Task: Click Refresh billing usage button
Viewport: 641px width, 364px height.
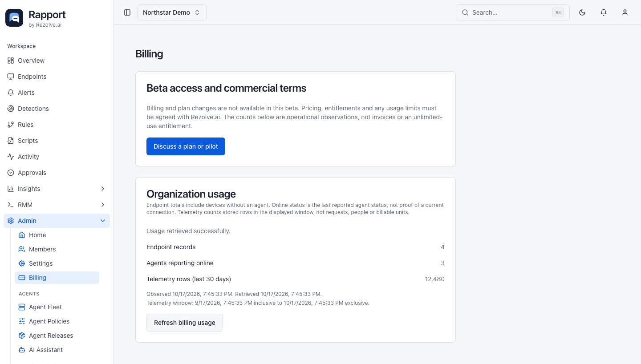Action: tap(185, 323)
